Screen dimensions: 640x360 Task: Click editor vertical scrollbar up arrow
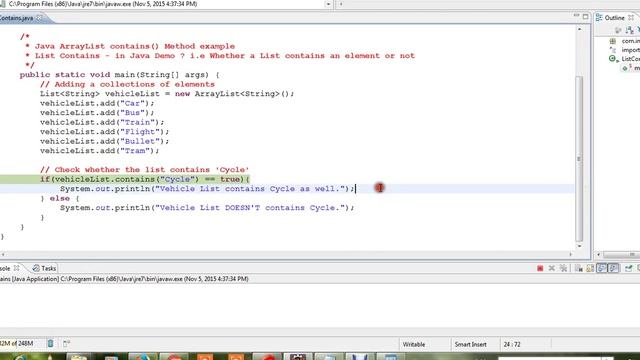(x=579, y=29)
